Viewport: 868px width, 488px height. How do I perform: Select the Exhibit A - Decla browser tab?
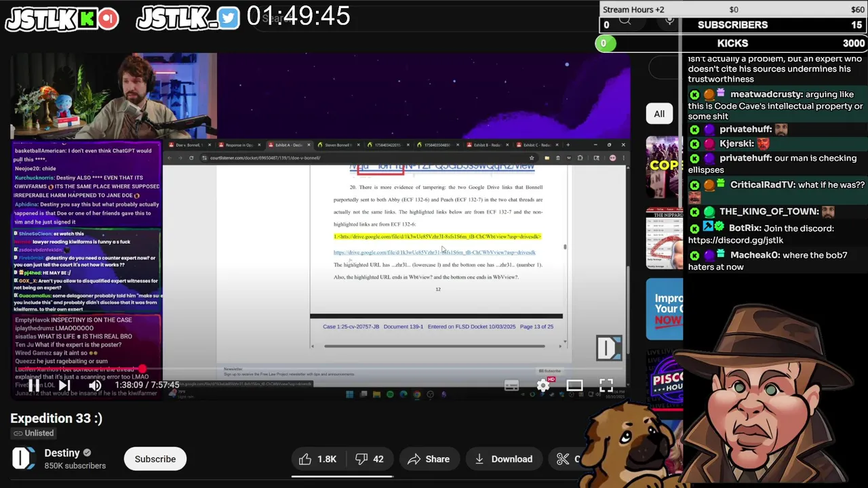click(288, 145)
